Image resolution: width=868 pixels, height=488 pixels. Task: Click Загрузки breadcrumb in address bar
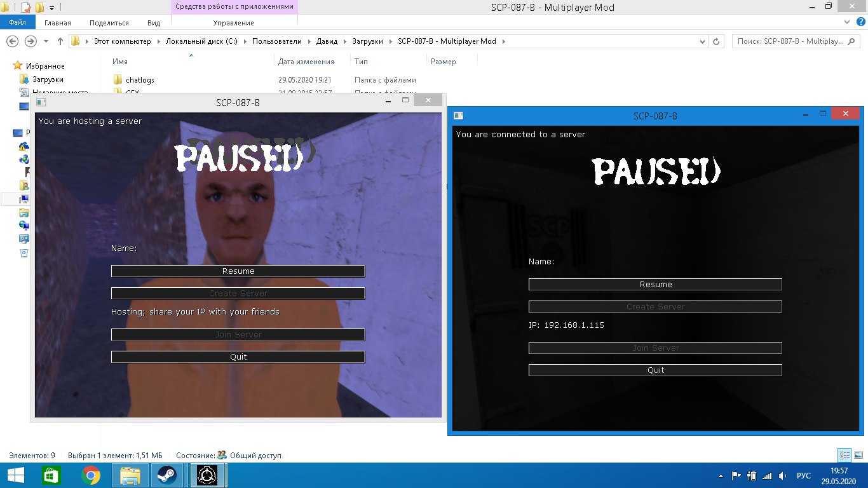click(x=368, y=41)
